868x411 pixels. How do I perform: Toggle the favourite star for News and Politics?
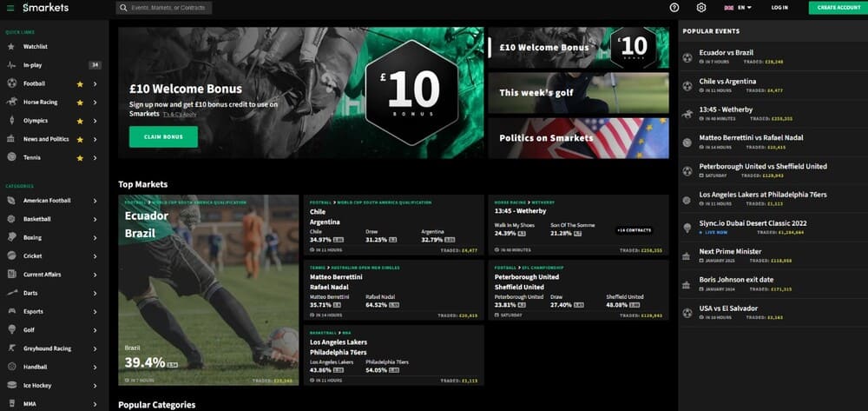click(80, 140)
